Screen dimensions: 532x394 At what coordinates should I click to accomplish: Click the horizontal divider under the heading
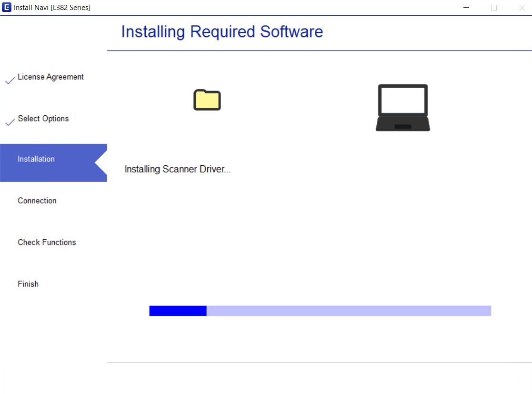click(319, 49)
